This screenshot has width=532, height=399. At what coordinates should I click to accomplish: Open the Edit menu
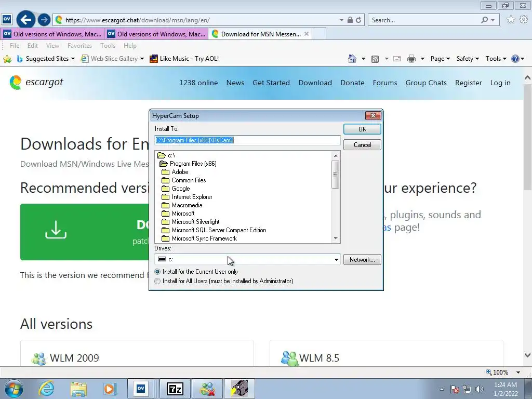coord(33,46)
